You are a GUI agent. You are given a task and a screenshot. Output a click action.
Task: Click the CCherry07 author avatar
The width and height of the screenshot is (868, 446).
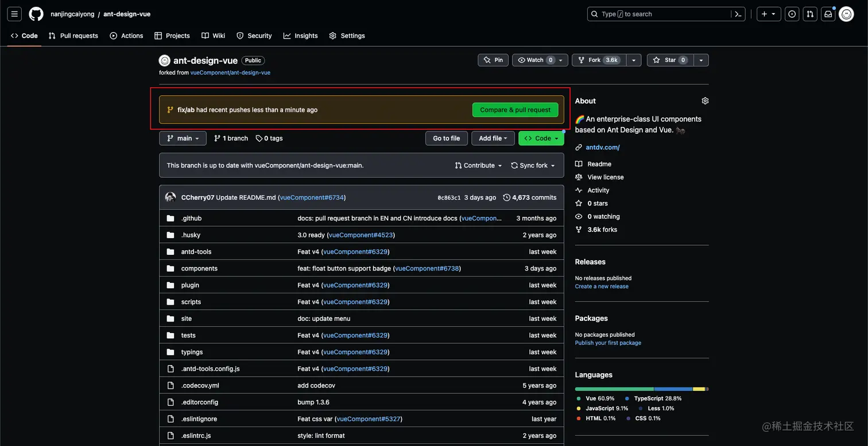pos(170,197)
